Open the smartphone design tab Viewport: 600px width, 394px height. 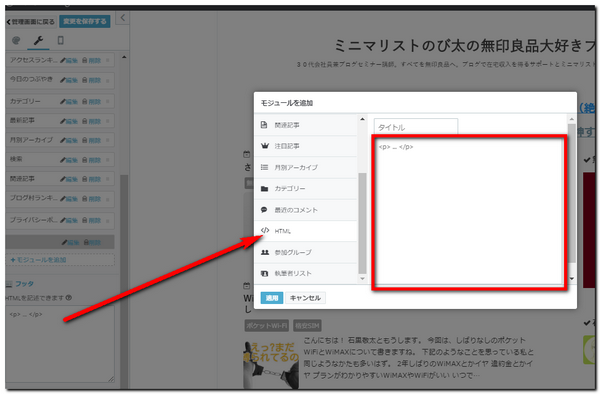pos(60,40)
